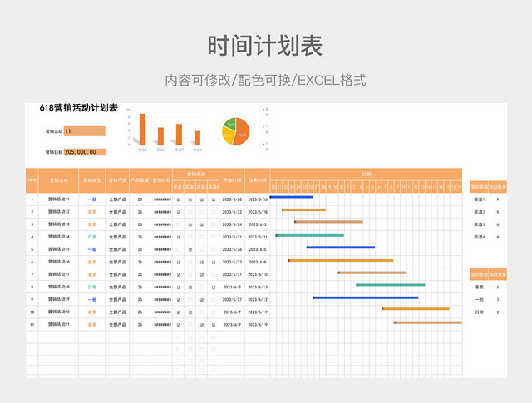Image resolution: width=532 pixels, height=403 pixels.
Task: Select the 一般 type cell for 营销活动11
Action: pos(92,199)
